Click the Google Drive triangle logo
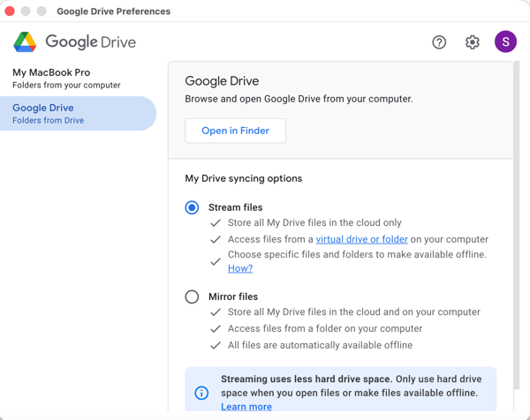Viewport: 530px width, 420px height. [25, 42]
